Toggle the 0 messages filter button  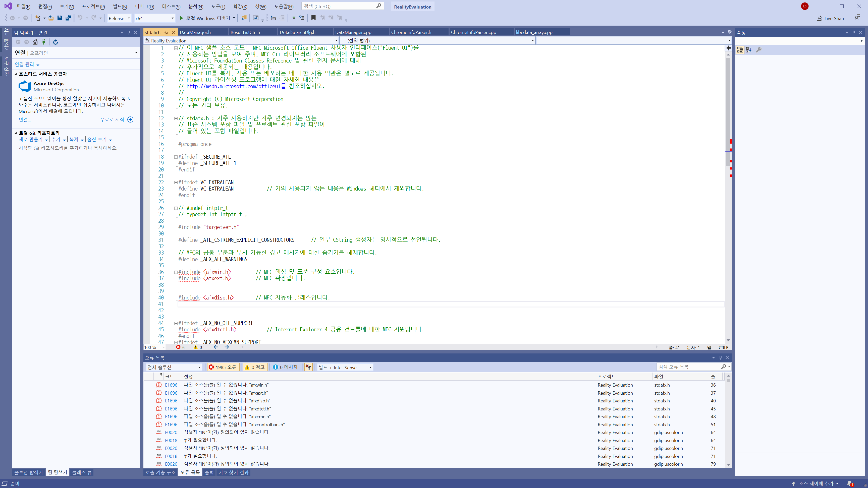pos(285,367)
